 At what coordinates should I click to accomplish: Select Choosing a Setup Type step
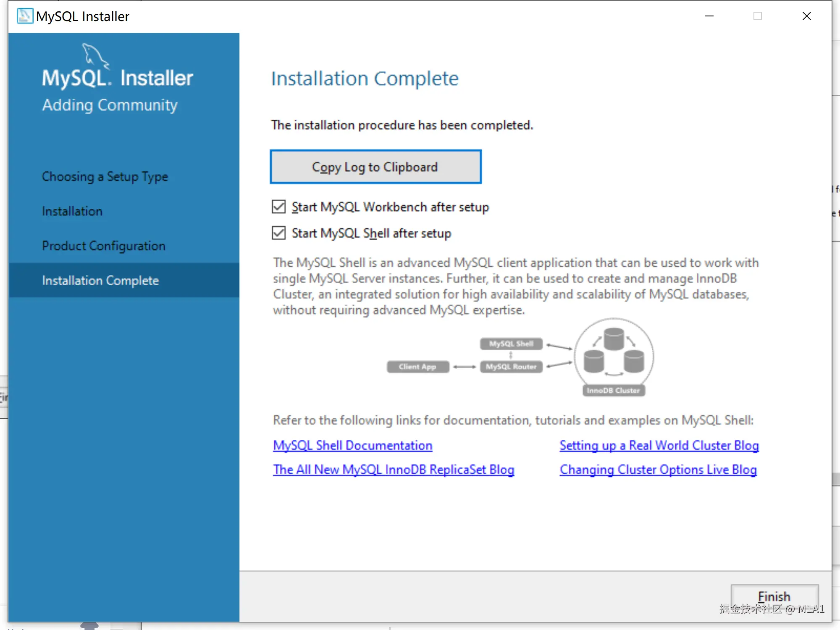pyautogui.click(x=105, y=177)
